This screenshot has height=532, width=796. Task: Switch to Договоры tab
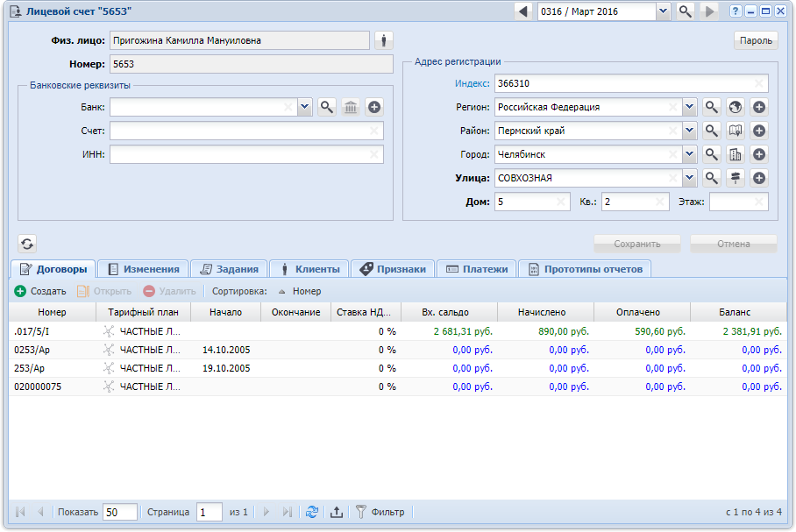[53, 269]
